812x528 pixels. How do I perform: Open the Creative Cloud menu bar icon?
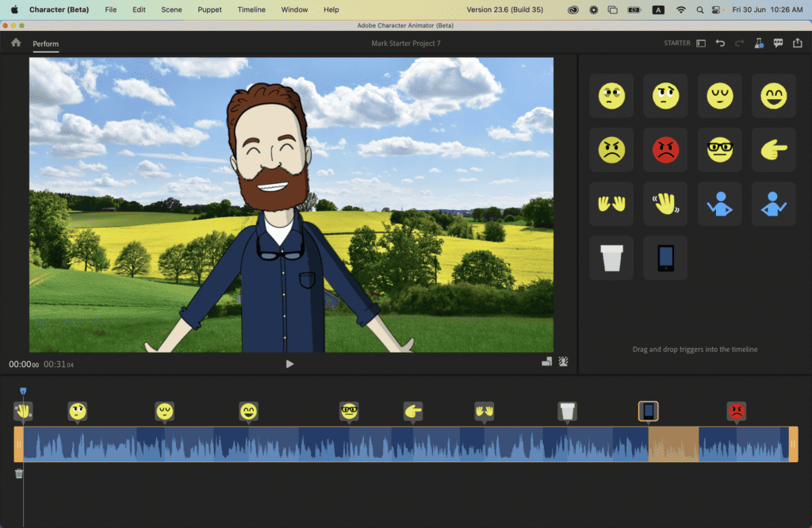click(573, 10)
